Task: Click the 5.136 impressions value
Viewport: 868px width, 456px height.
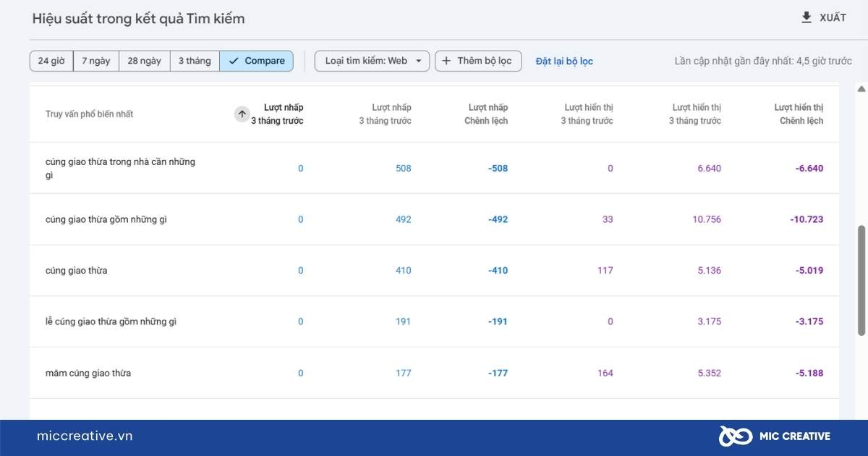Action: pos(709,271)
